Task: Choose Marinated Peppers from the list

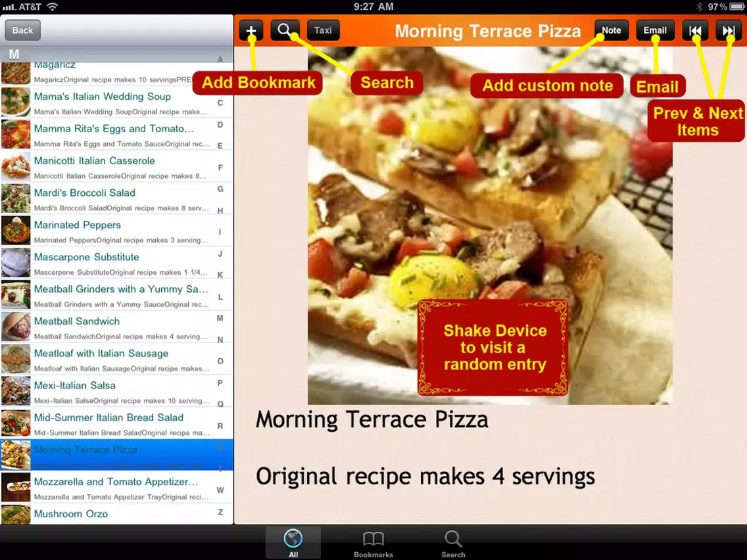Action: click(117, 231)
